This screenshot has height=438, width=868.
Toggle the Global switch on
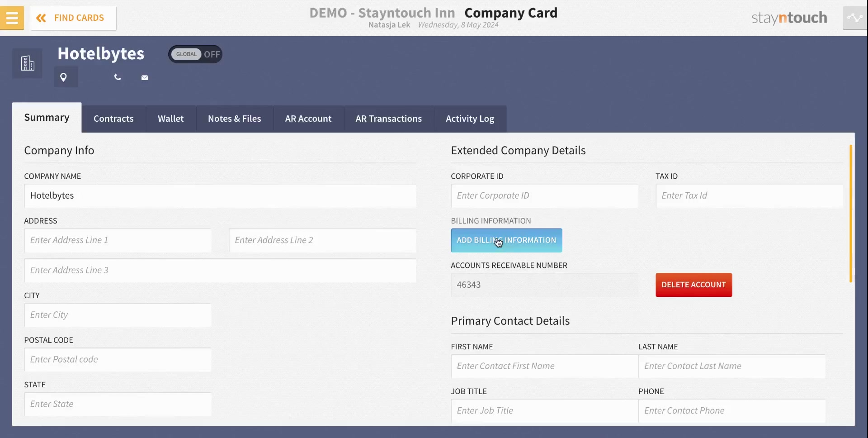[x=195, y=54]
